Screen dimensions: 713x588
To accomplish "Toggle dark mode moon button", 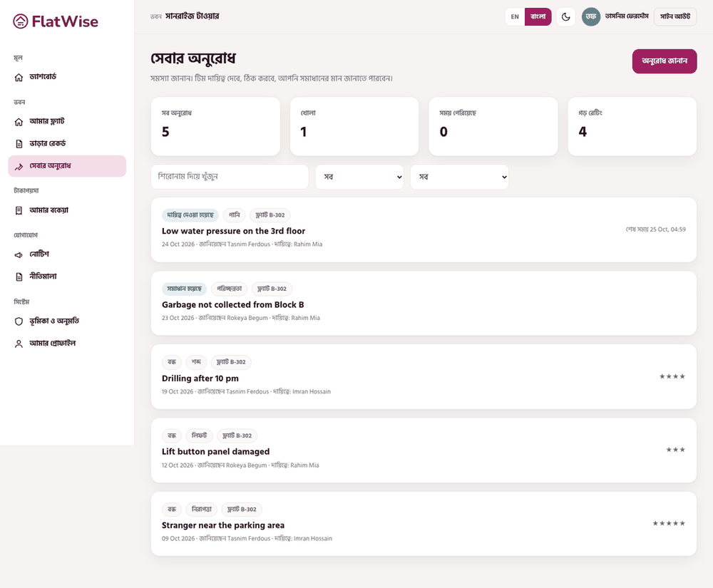I will tap(565, 17).
